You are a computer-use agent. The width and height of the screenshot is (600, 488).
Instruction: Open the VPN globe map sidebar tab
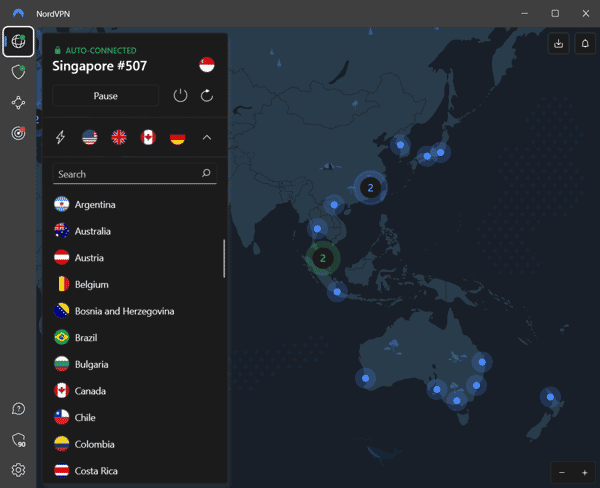pos(18,41)
